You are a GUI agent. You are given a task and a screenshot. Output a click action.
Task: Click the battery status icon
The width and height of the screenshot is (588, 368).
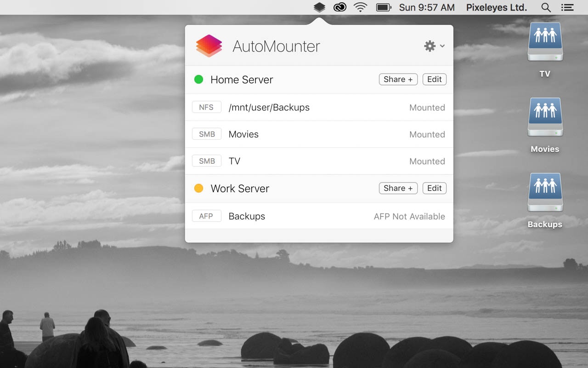[383, 7]
